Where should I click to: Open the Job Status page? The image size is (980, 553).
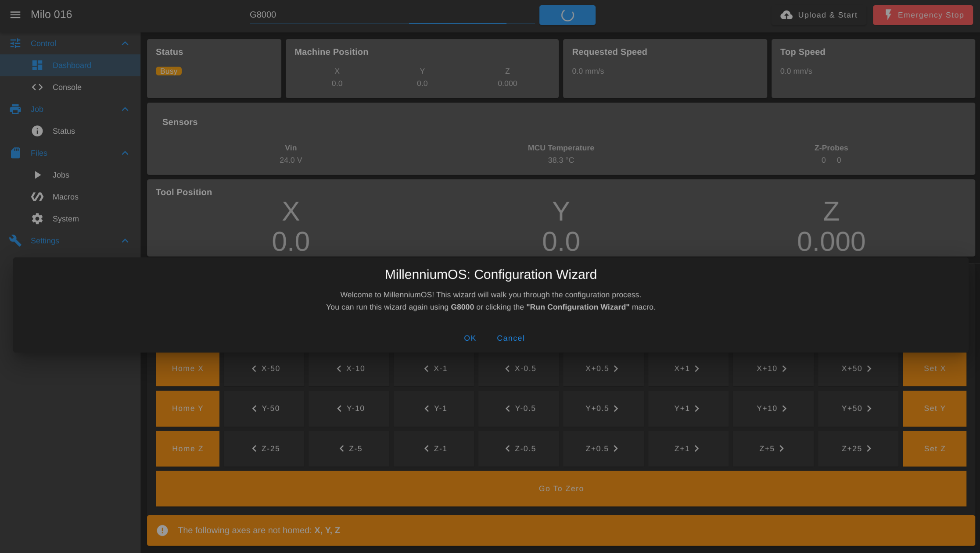coord(70,131)
